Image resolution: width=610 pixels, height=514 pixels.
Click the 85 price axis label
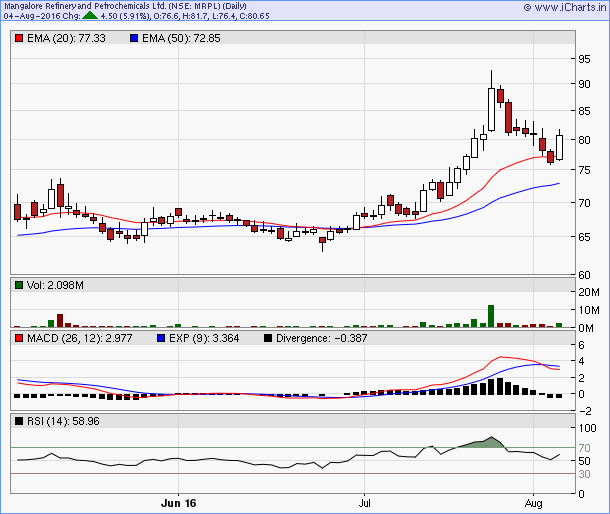pyautogui.click(x=584, y=111)
